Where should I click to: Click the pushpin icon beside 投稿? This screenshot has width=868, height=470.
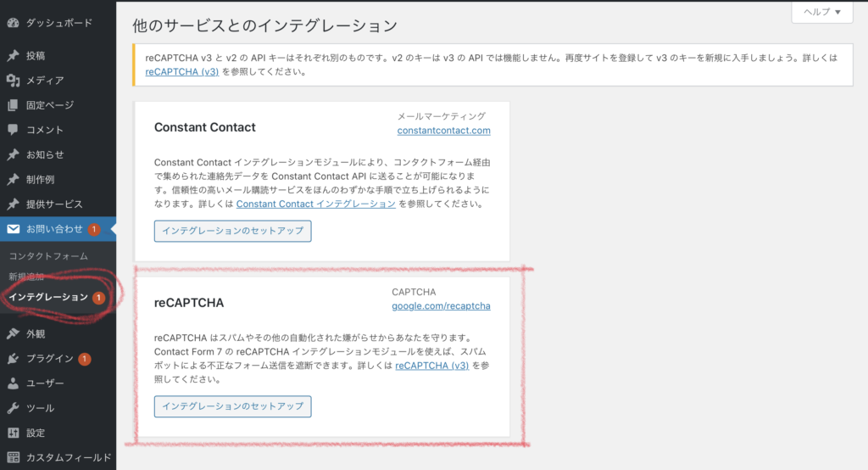tap(14, 55)
